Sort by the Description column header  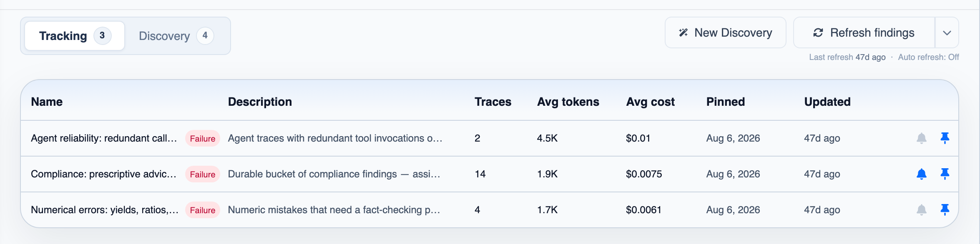point(260,102)
